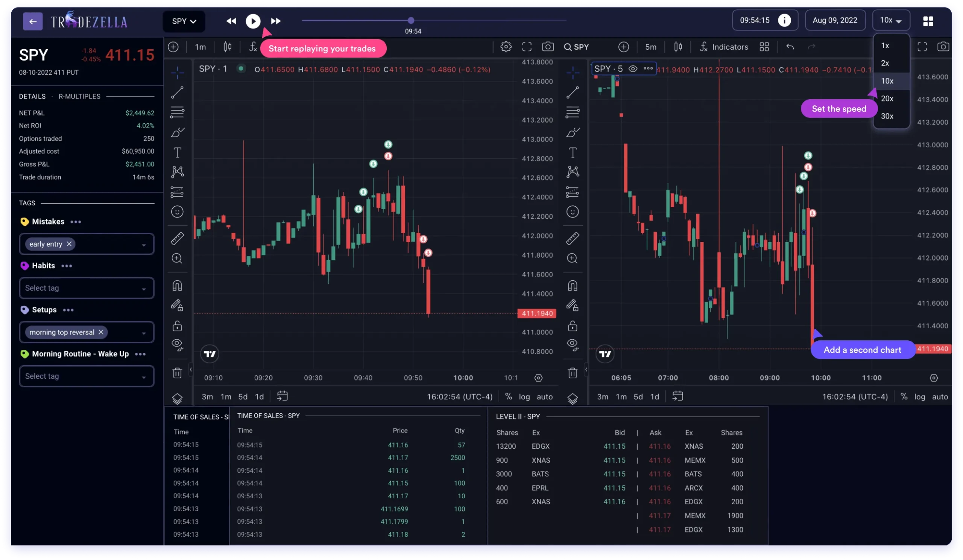The width and height of the screenshot is (963, 560).
Task: Select the 5d timeframe tab
Action: pos(242,396)
